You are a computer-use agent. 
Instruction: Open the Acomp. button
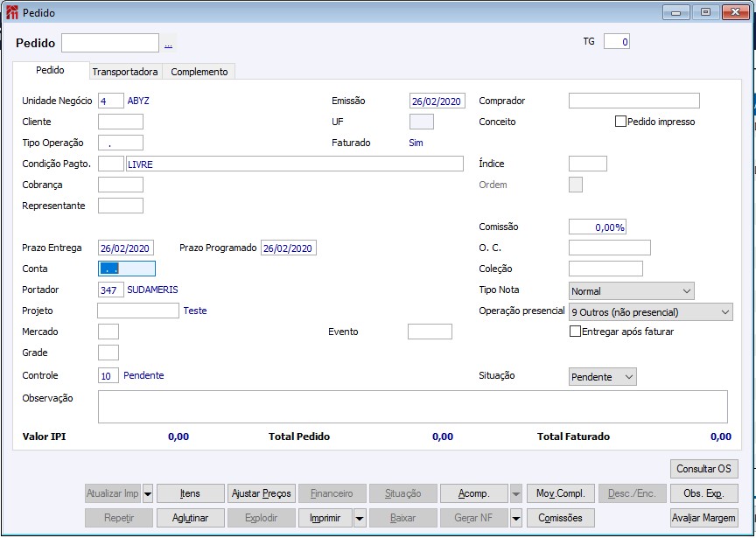(x=474, y=493)
